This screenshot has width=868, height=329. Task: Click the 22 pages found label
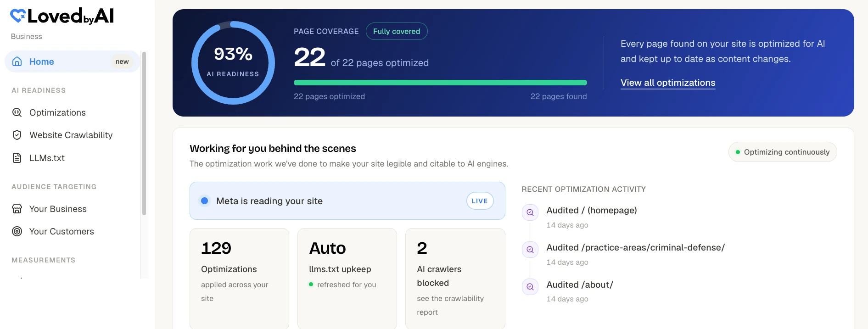(x=559, y=96)
